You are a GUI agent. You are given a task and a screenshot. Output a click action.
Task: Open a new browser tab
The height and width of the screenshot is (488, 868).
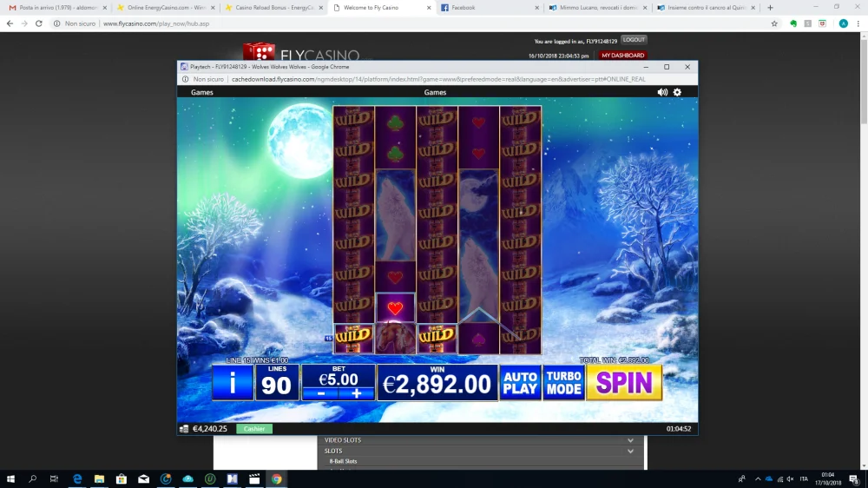770,8
